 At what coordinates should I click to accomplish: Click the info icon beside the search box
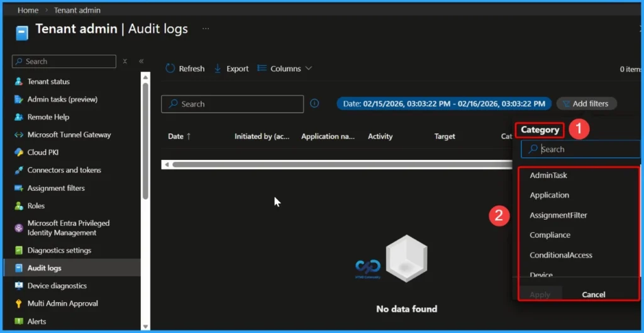tap(314, 103)
